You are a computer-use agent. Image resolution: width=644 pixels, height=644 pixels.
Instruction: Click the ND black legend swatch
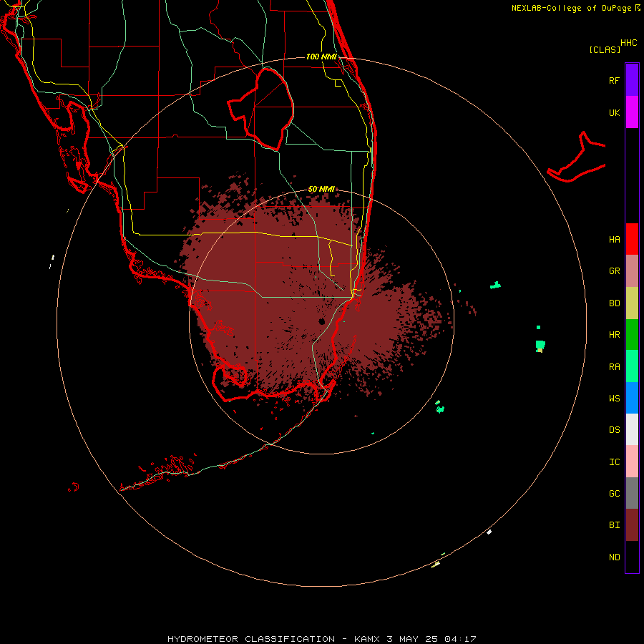coord(632,557)
